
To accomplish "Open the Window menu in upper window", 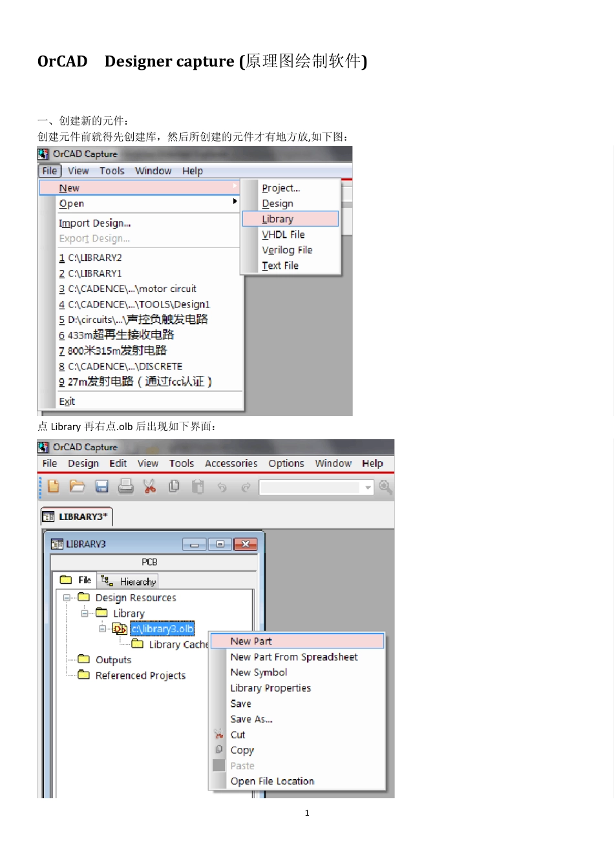I will (x=153, y=170).
